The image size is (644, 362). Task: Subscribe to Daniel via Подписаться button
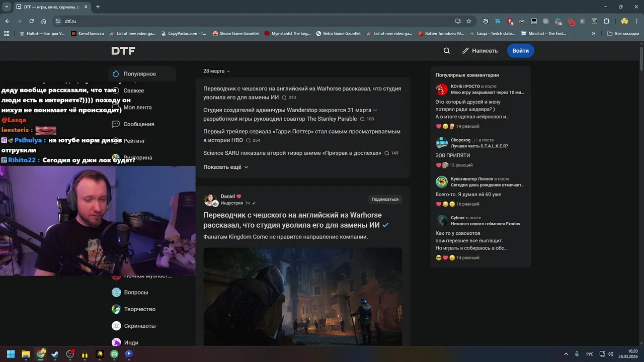(x=385, y=199)
